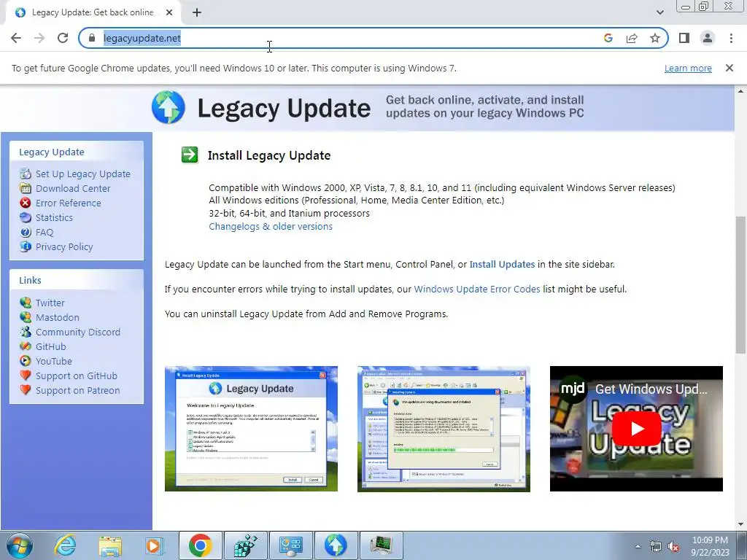Reload the Legacy Update page
This screenshot has height=560, width=747.
[63, 38]
